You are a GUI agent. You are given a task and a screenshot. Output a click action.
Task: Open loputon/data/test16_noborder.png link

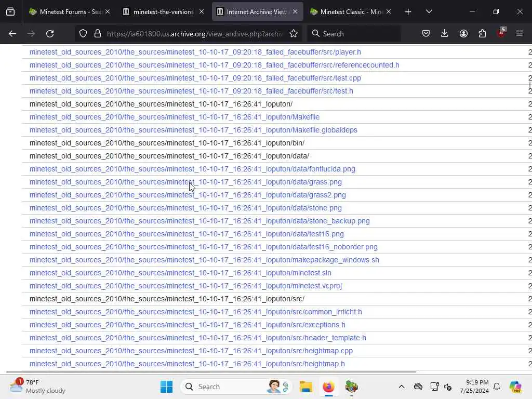(204, 247)
